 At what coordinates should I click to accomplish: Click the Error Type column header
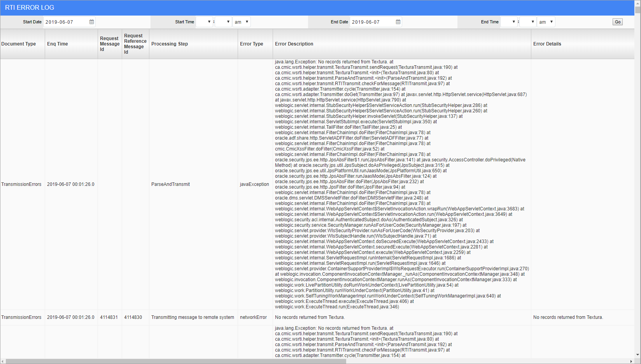pos(255,44)
